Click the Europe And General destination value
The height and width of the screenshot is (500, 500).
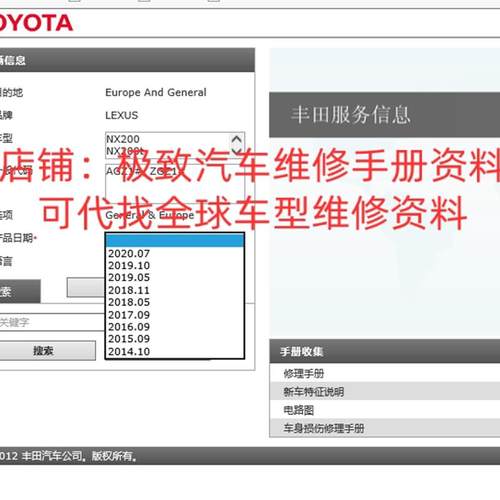click(156, 92)
